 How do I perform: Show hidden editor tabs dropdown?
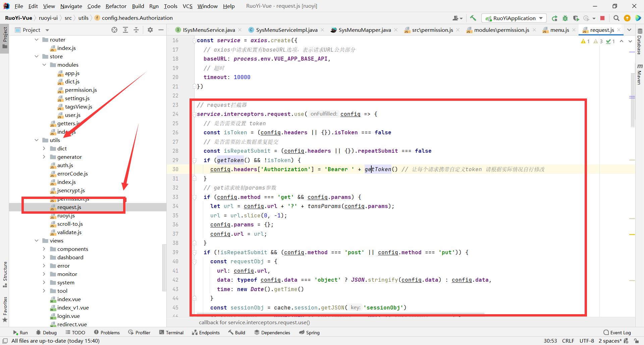[629, 30]
